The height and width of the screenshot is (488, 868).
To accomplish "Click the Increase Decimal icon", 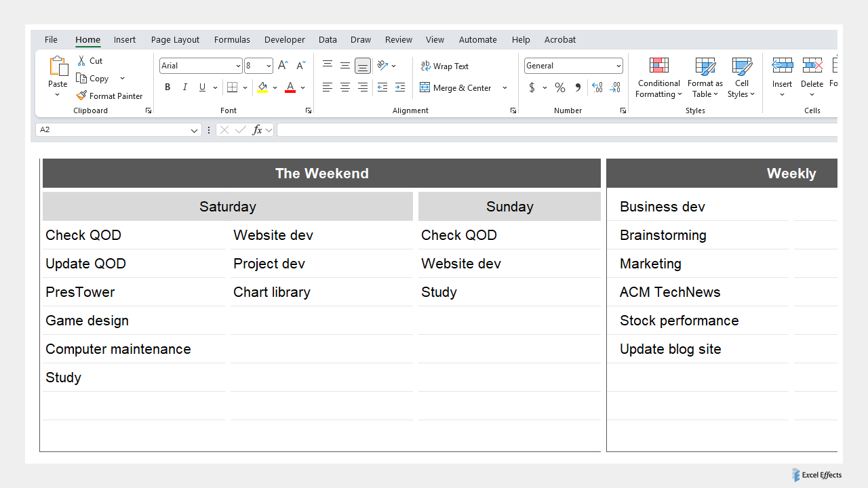I will 597,87.
